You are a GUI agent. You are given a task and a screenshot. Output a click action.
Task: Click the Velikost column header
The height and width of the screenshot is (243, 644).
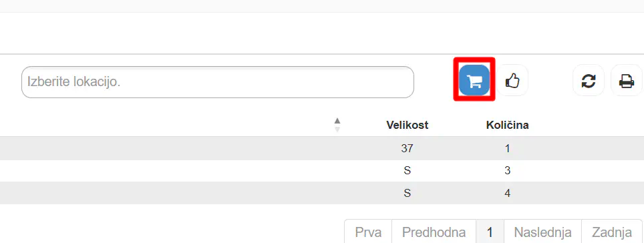[x=407, y=126]
